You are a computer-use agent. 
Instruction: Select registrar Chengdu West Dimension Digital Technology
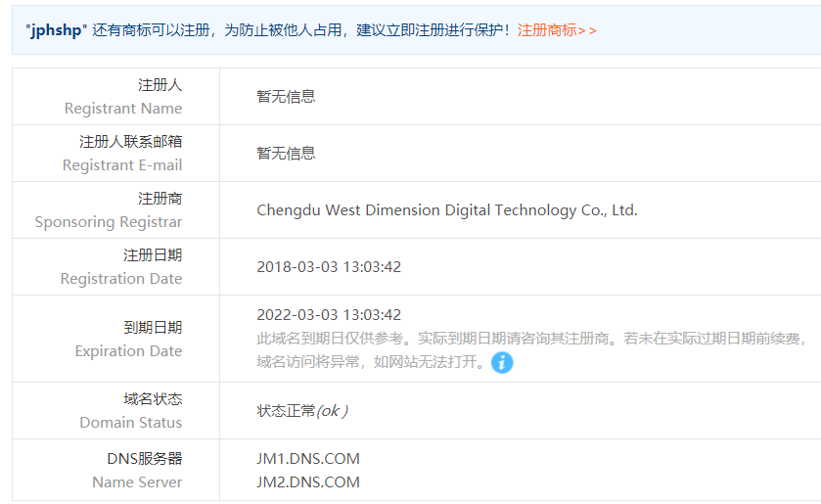click(446, 210)
